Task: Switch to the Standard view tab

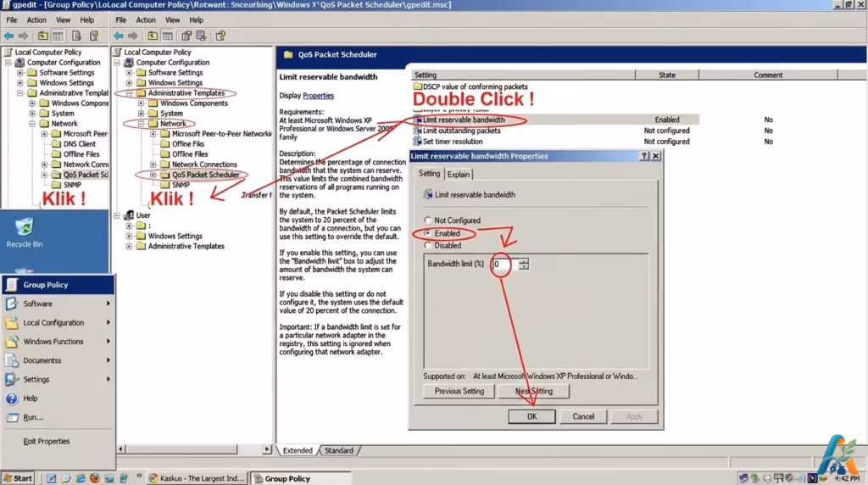Action: tap(339, 451)
